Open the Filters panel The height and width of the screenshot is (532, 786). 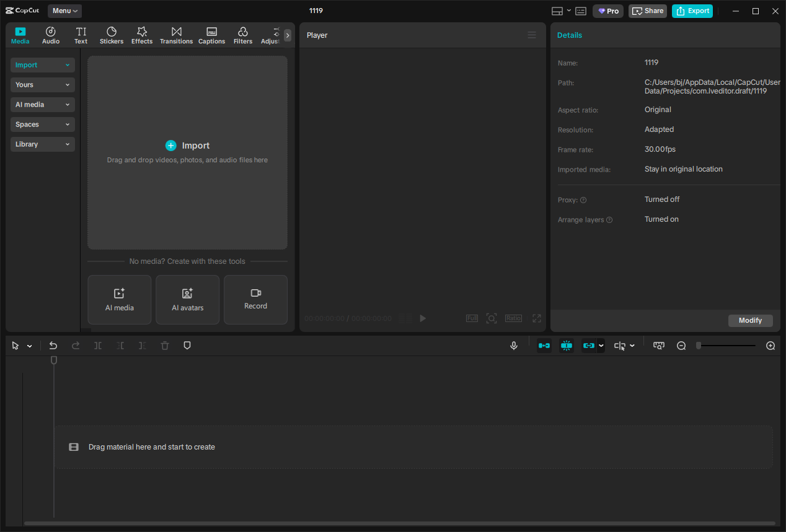point(242,35)
